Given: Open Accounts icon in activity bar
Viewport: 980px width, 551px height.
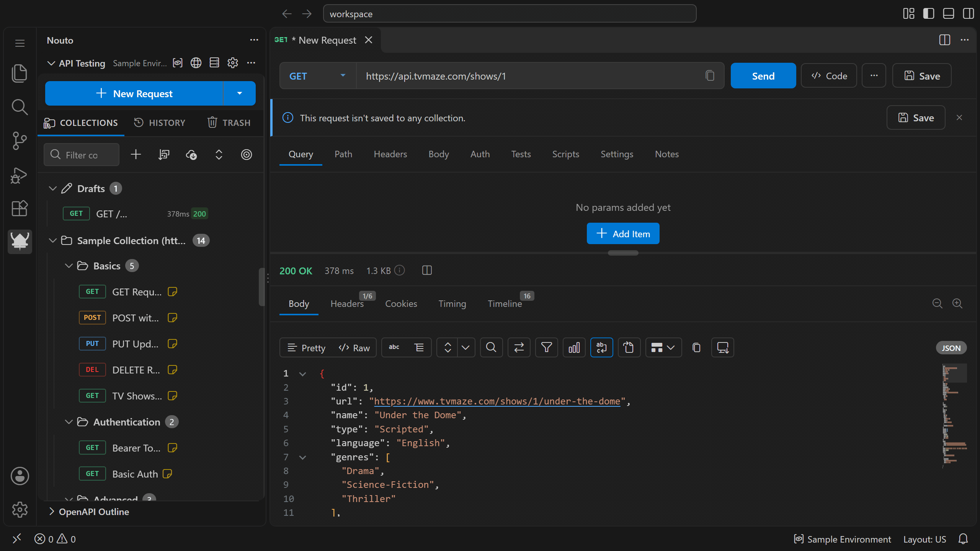Looking at the screenshot, I should coord(20,476).
